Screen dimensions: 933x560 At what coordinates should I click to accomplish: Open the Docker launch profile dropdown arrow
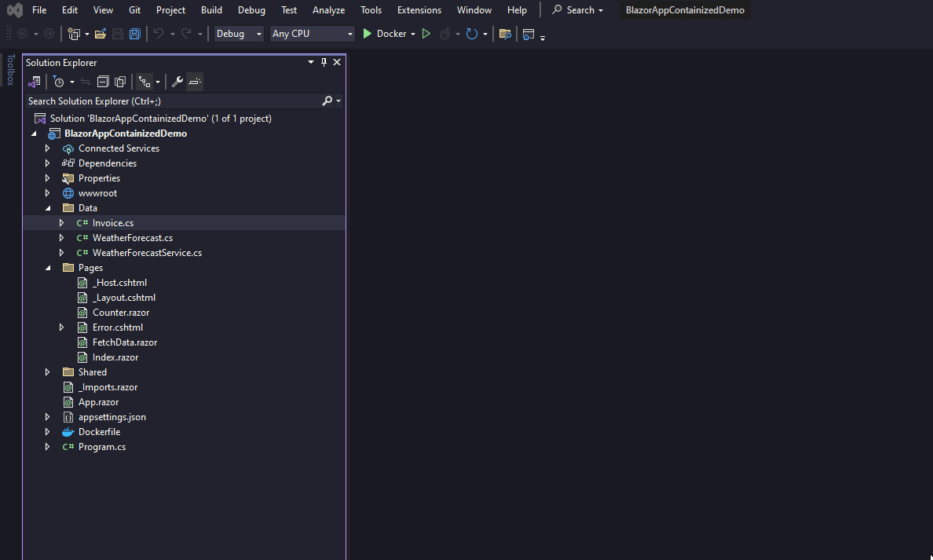pos(413,35)
